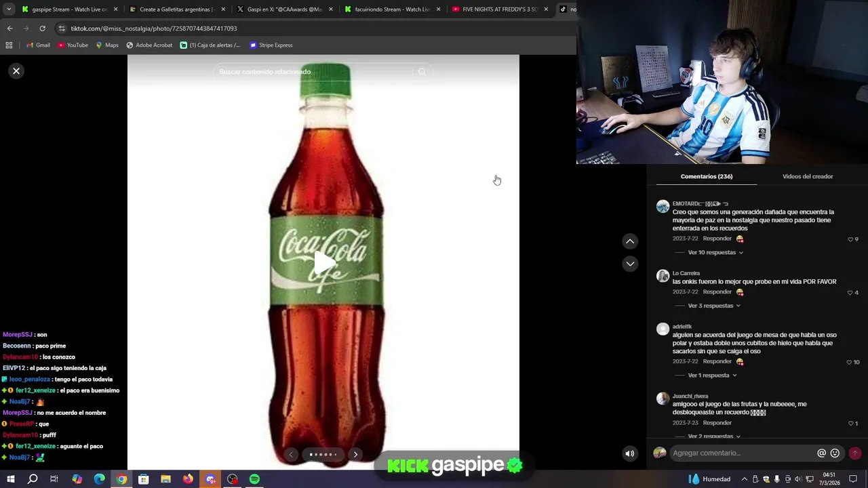The height and width of the screenshot is (488, 868).
Task: Open Windows taskbar search
Action: coord(33,479)
